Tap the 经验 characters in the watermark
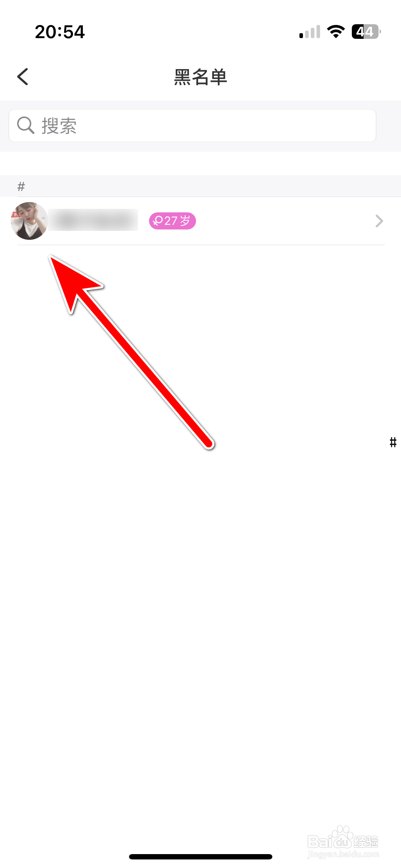401x868 pixels. pyautogui.click(x=366, y=842)
